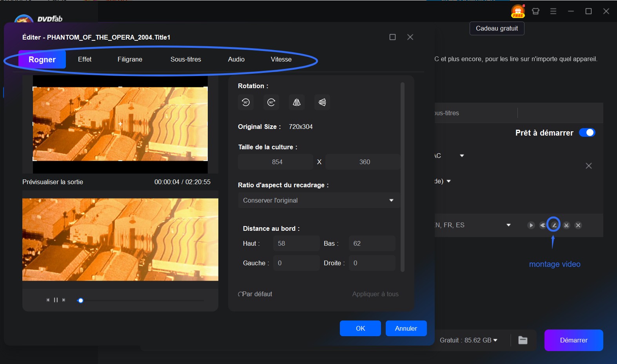
Task: Click the Original Size value 720x304
Action: [x=301, y=127]
